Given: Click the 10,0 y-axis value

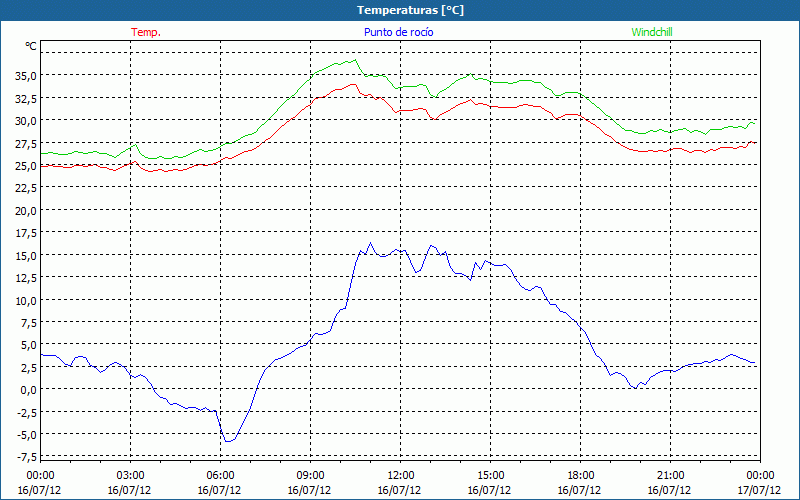Looking at the screenshot, I should pyautogui.click(x=27, y=300).
